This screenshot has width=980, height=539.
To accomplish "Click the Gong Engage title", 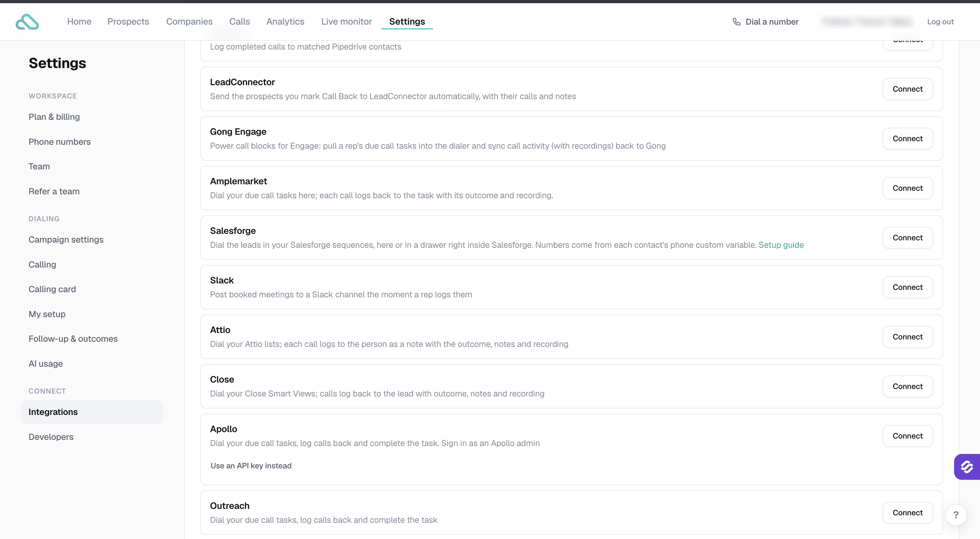I will click(x=238, y=132).
